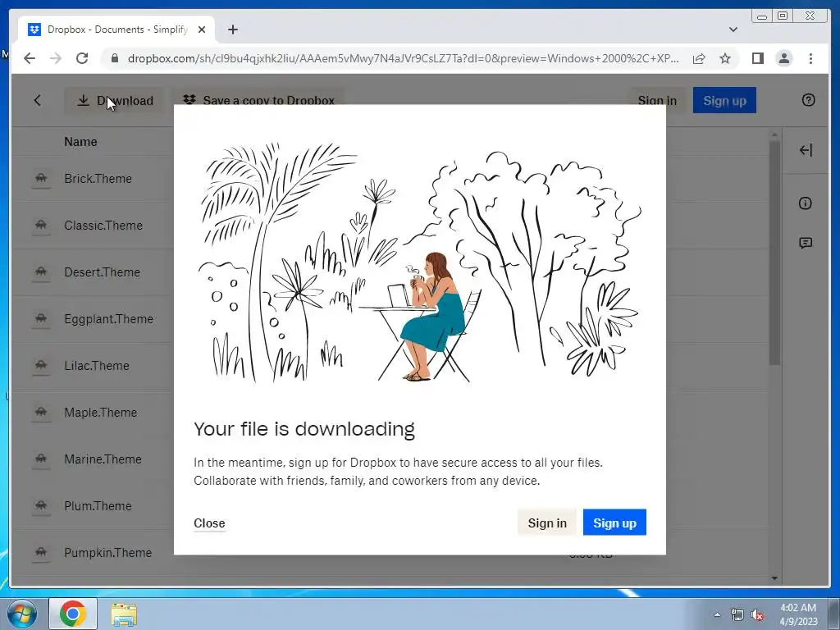Click the file icon beside Desert.Theme
840x630 pixels.
pyautogui.click(x=41, y=272)
